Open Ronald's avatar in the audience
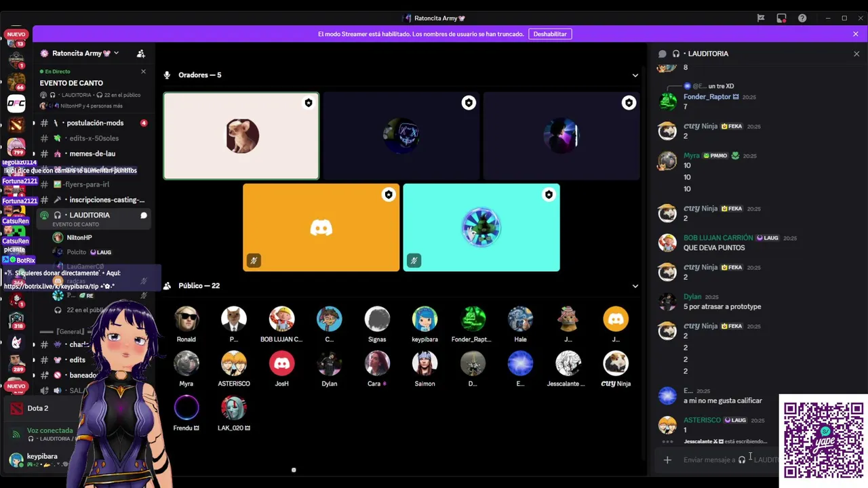The image size is (868, 488). click(x=186, y=319)
